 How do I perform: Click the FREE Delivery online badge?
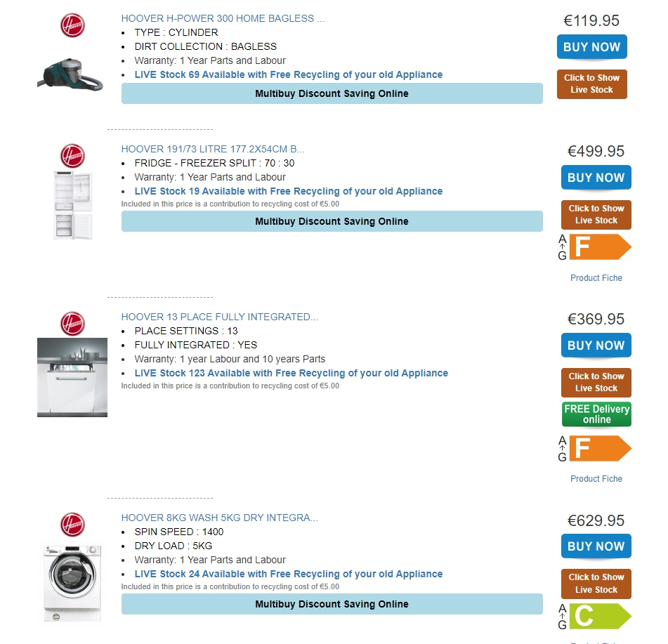(x=596, y=414)
